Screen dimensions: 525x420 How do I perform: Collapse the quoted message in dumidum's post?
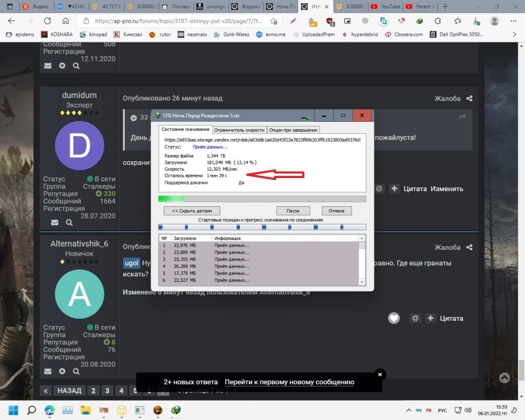pos(134,118)
